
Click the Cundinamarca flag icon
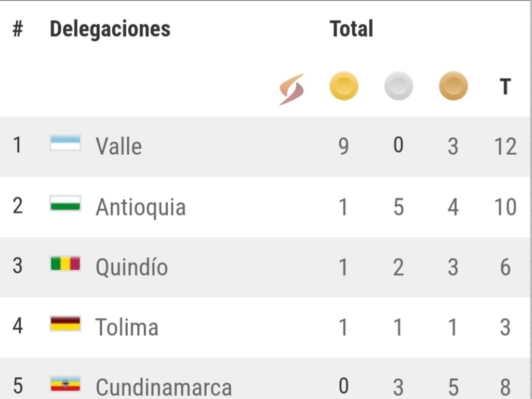(x=65, y=384)
